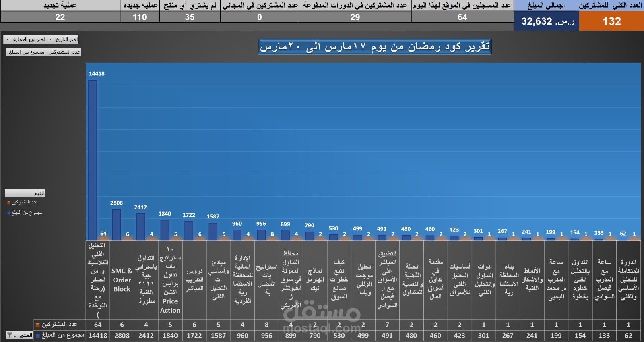Select the عمليه جديده value 110

click(140, 17)
